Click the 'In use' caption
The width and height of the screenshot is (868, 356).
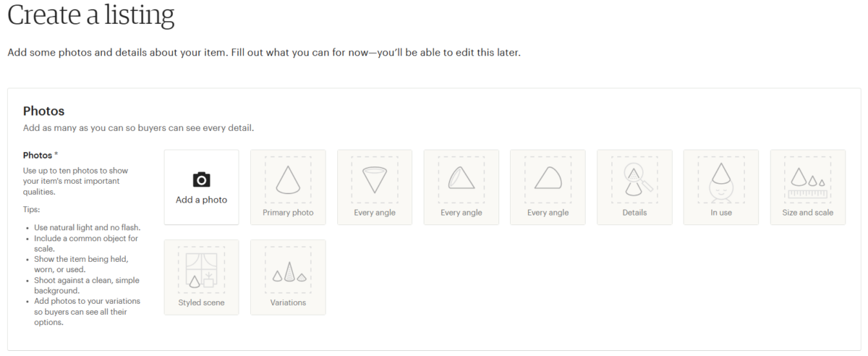pyautogui.click(x=721, y=213)
